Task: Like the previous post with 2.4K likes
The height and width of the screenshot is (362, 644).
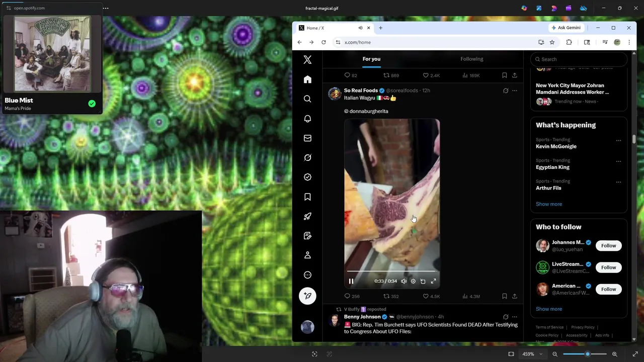Action: pyautogui.click(x=431, y=75)
